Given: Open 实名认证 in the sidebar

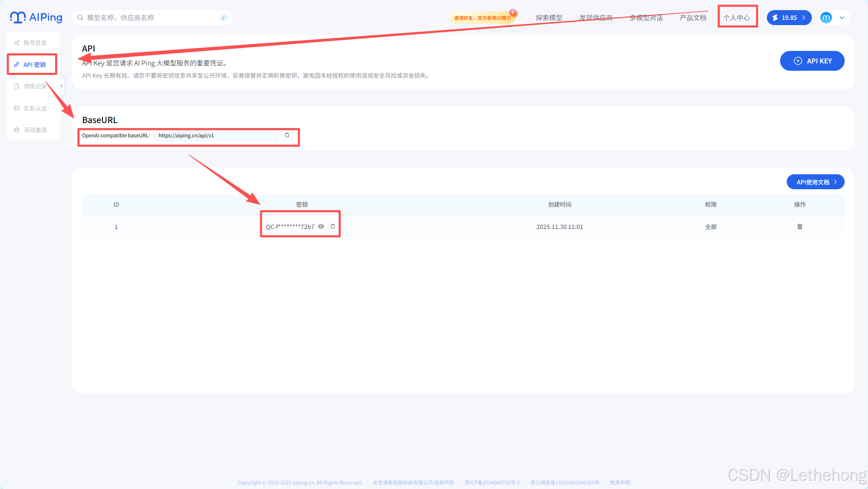Looking at the screenshot, I should pos(35,108).
